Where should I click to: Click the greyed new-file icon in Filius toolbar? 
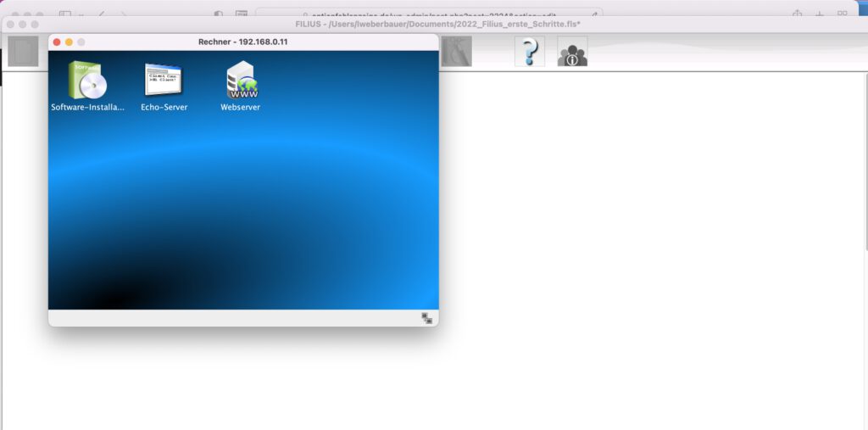pos(23,52)
